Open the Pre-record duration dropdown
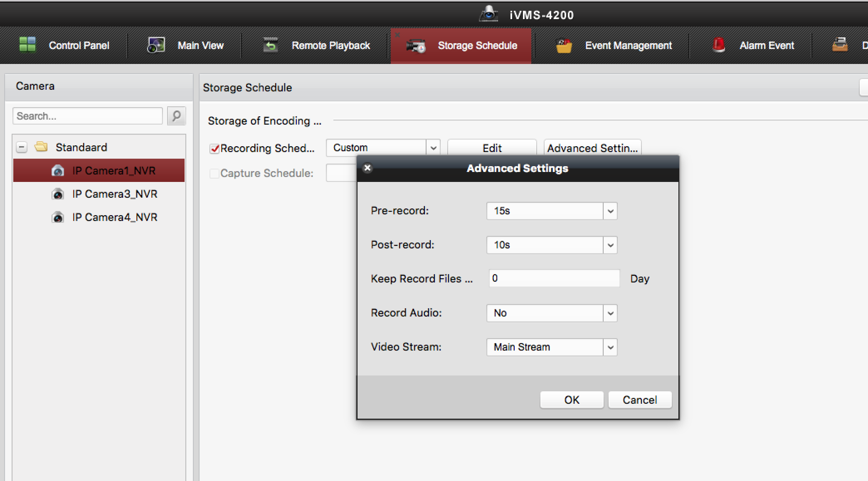 pyautogui.click(x=610, y=211)
